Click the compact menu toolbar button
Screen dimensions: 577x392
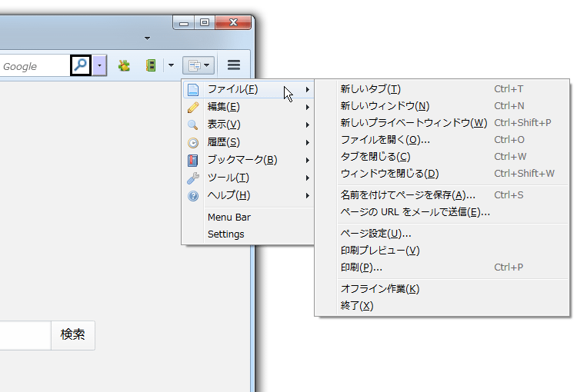coord(198,65)
